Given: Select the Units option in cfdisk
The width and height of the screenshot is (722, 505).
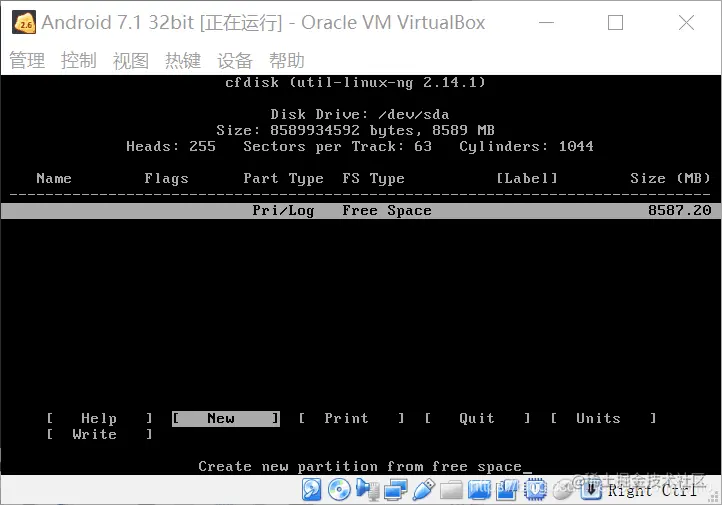Looking at the screenshot, I should coord(603,418).
